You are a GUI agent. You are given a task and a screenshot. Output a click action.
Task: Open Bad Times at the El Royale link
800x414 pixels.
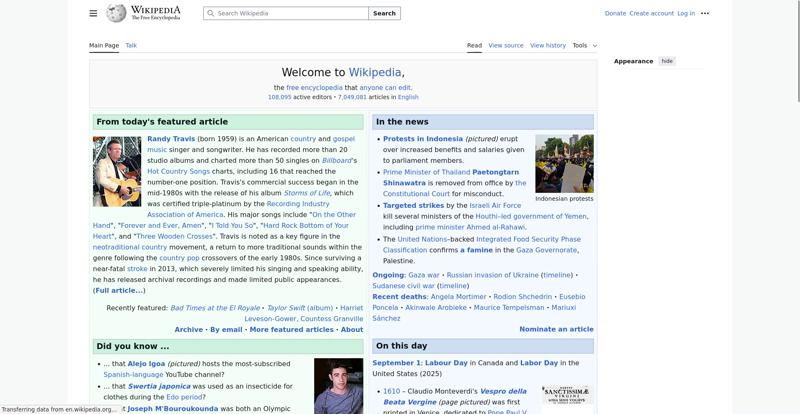[x=215, y=308]
